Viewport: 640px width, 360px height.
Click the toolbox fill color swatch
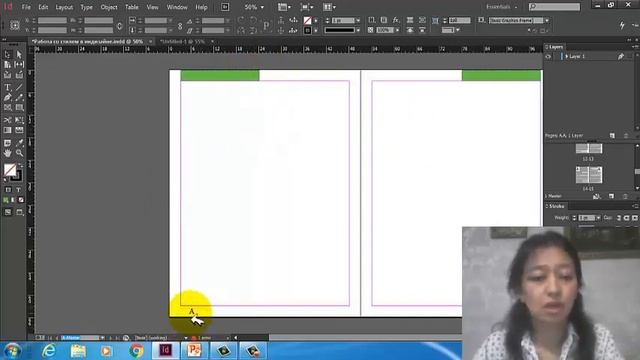click(10, 170)
